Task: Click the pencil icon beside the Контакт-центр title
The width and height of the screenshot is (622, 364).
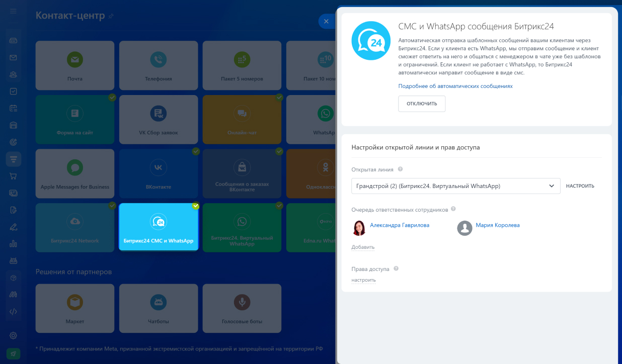Action: click(x=111, y=16)
